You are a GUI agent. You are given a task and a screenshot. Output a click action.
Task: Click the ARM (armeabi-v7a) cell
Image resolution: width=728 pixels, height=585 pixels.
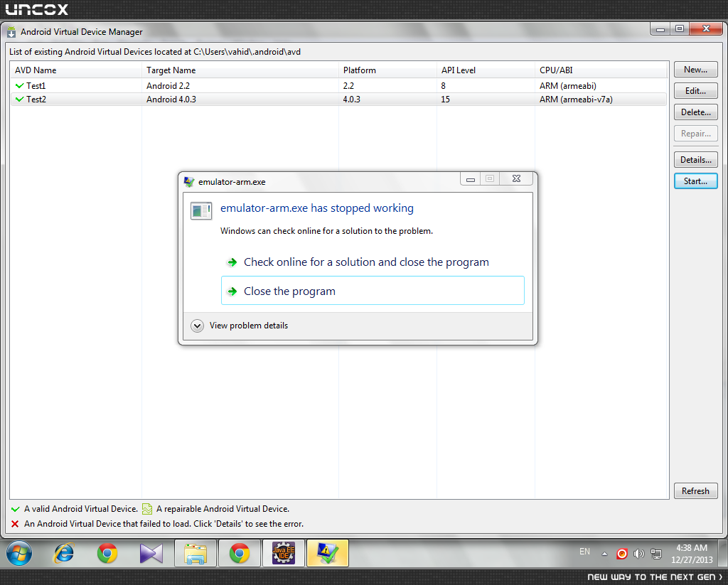point(576,100)
